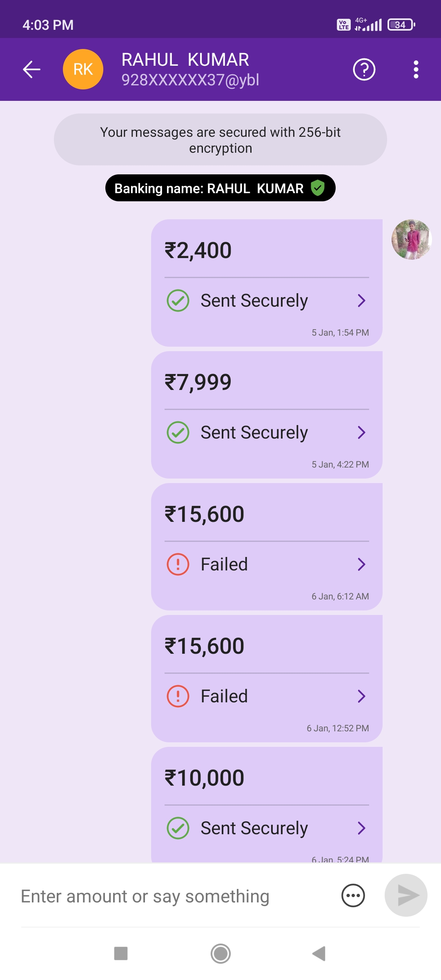Tap the RK contact avatar

[x=83, y=69]
